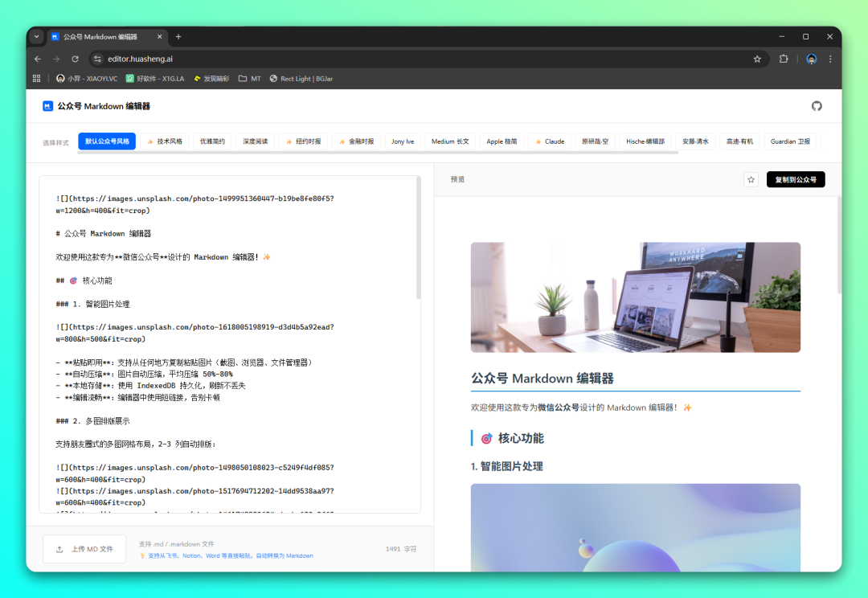Close the 公众号 Markdown 编辑器 tab
Screen dimensions: 868x598
click(159, 36)
